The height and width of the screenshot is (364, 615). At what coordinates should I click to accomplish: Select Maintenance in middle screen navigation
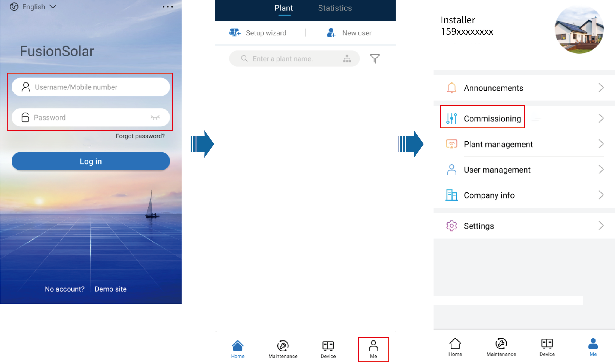click(x=283, y=349)
